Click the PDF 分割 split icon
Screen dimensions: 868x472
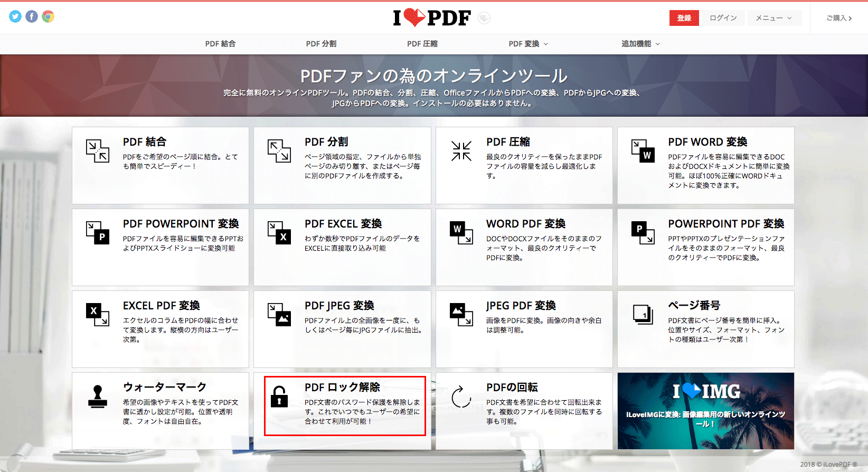(x=279, y=151)
